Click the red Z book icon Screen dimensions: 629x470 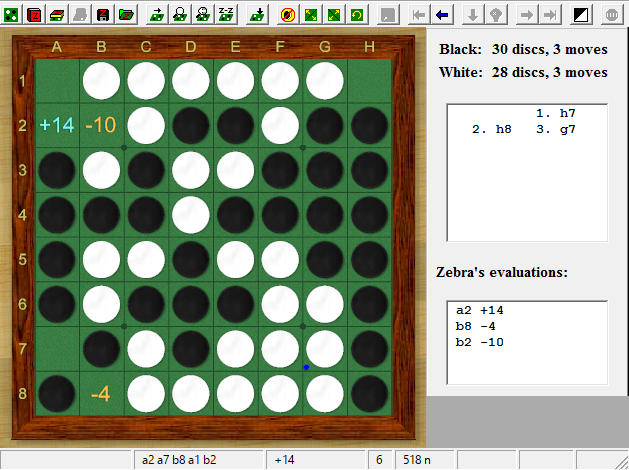pos(34,15)
